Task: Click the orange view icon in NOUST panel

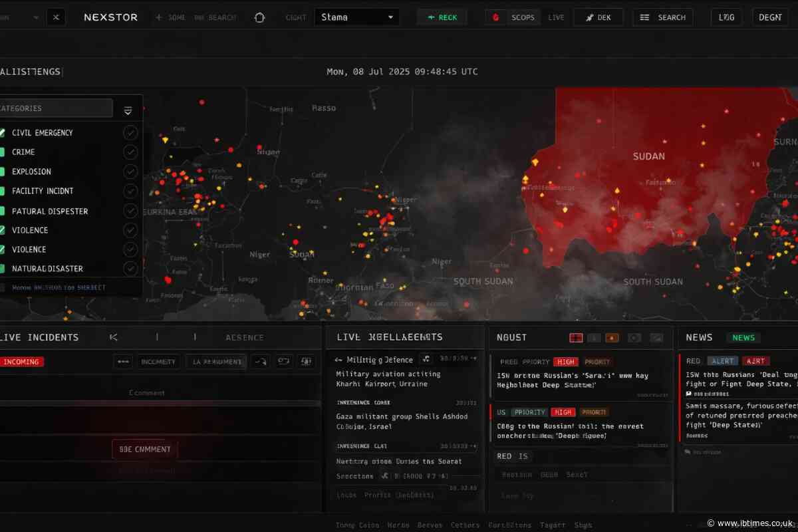Action: [x=612, y=338]
